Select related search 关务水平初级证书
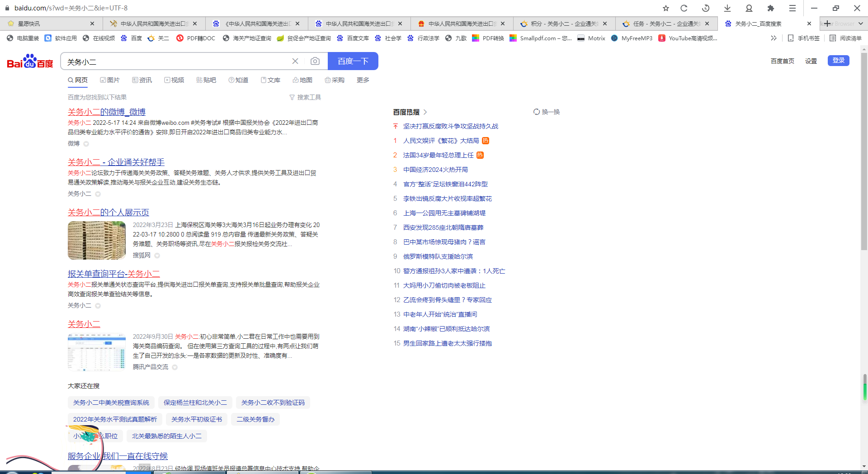The width and height of the screenshot is (868, 474). click(x=197, y=419)
